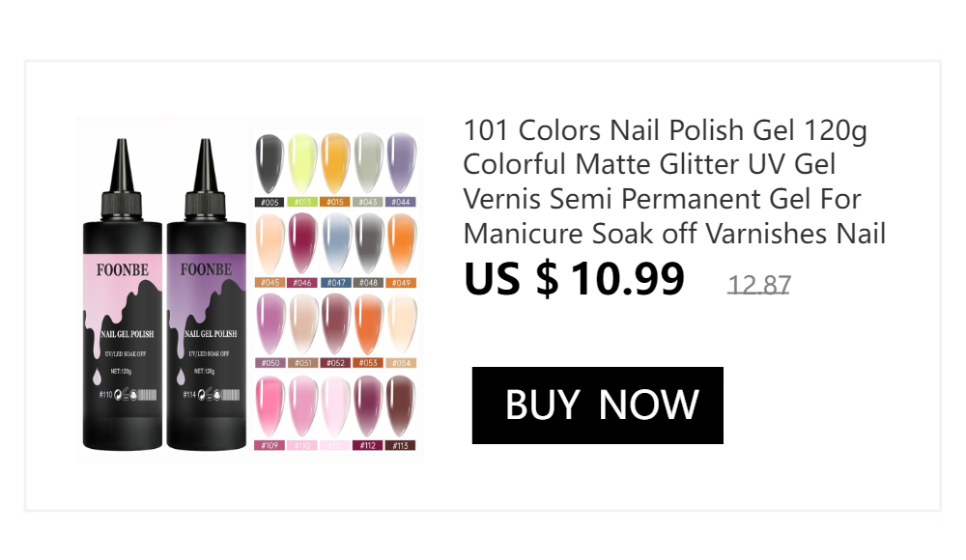Select the brown #113 nail swatch
This screenshot has width=966, height=560.
pyautogui.click(x=401, y=406)
